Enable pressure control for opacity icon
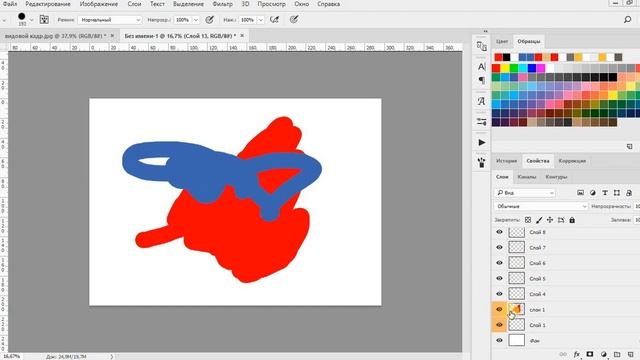The image size is (640, 360). [x=209, y=20]
